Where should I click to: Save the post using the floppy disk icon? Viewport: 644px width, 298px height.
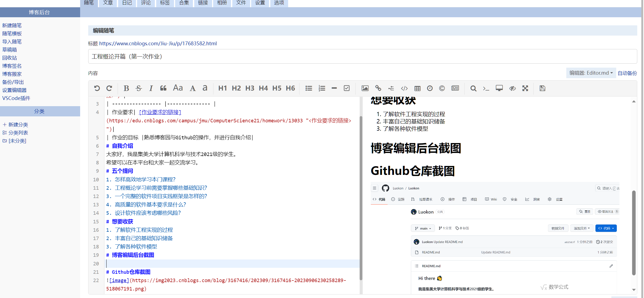tap(542, 88)
